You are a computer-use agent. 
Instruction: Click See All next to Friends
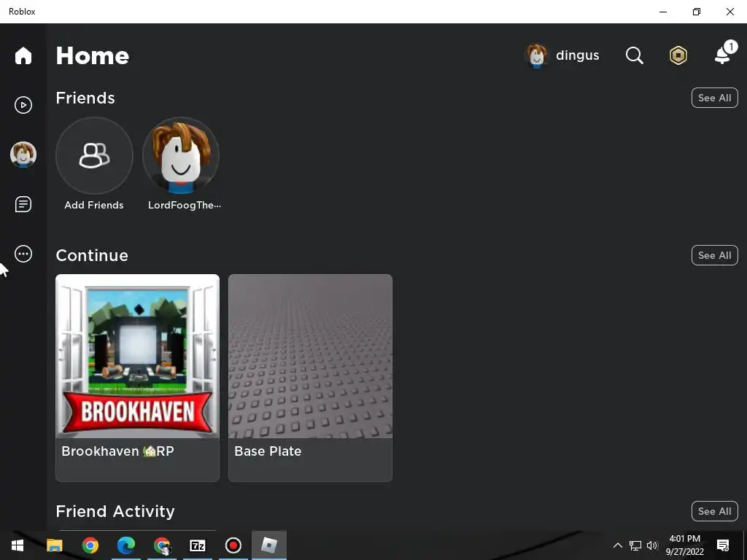[714, 98]
